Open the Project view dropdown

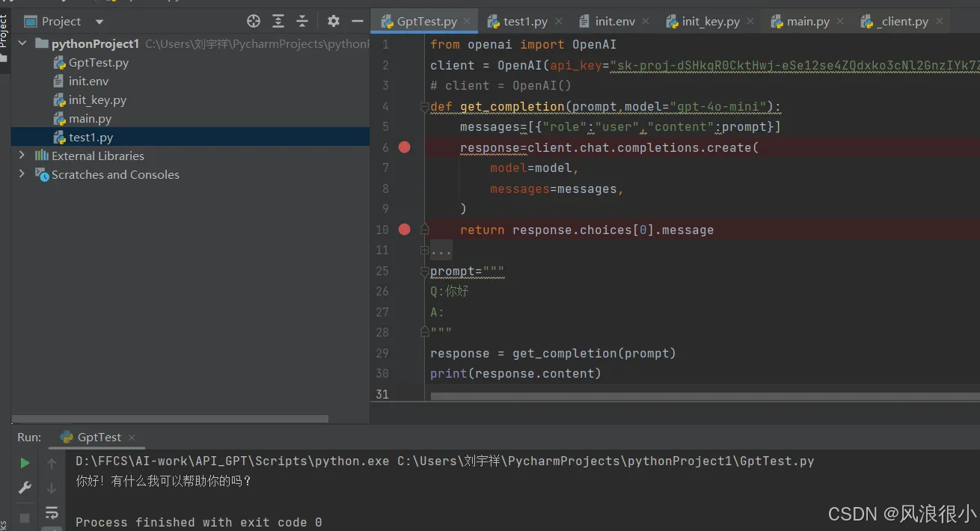coord(99,22)
